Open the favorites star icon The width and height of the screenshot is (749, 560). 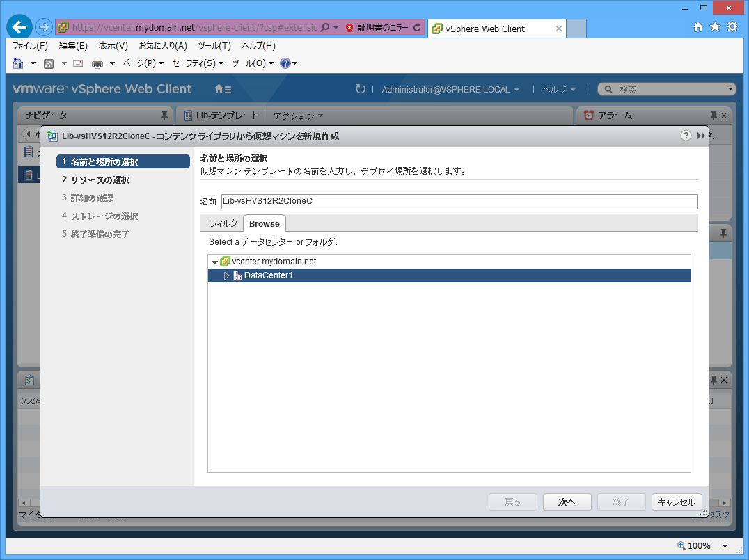coord(715,26)
